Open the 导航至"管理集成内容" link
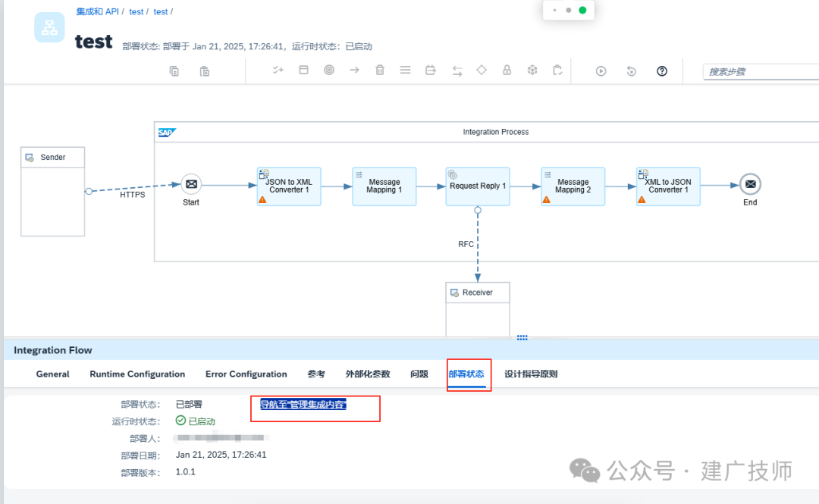Screen dimensions: 819x504 pos(303,404)
